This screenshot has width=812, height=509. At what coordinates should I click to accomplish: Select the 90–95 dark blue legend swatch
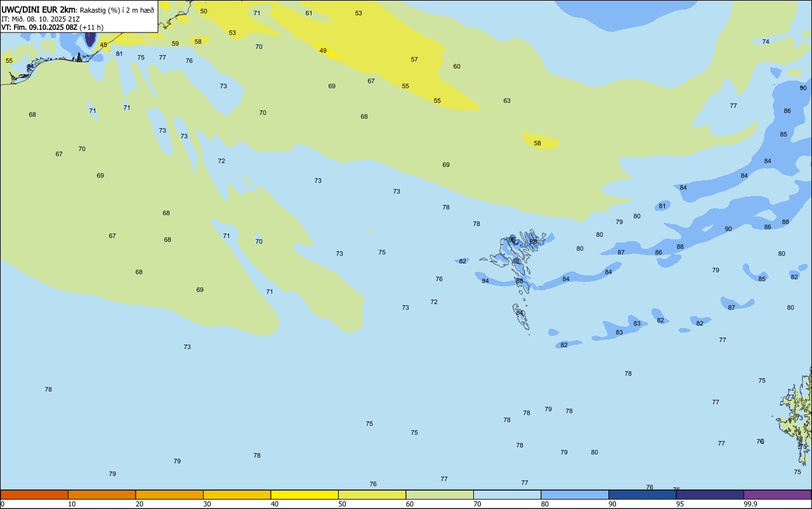point(642,494)
